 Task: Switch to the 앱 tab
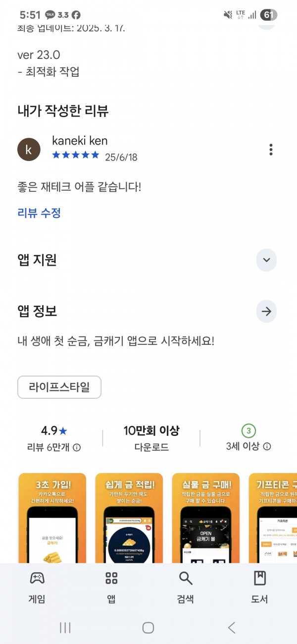click(111, 587)
